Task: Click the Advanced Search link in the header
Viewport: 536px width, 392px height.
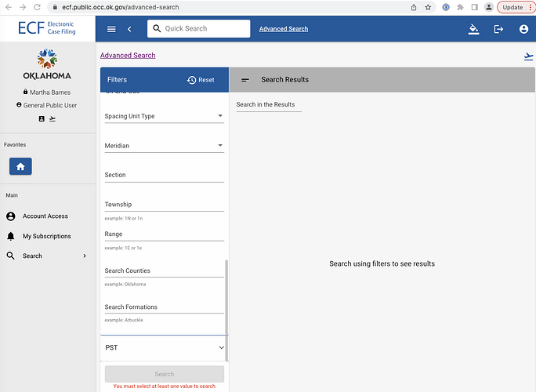Action: (284, 29)
